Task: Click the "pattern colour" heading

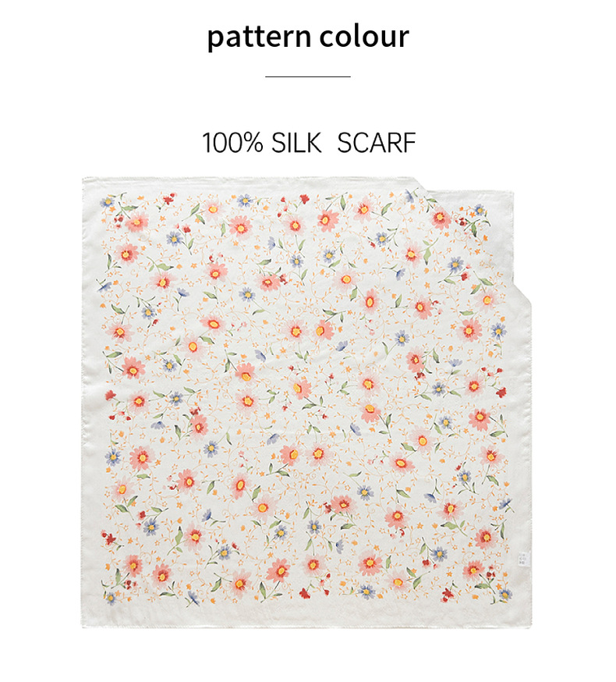Action: coord(308,37)
